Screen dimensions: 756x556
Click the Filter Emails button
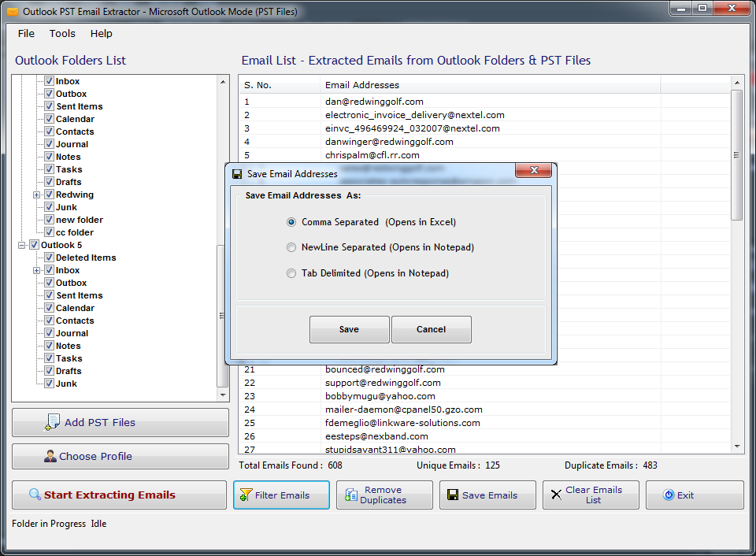(282, 495)
